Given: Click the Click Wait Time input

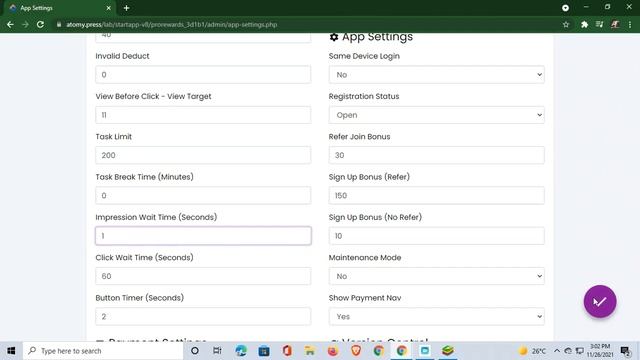Looking at the screenshot, I should tap(203, 276).
